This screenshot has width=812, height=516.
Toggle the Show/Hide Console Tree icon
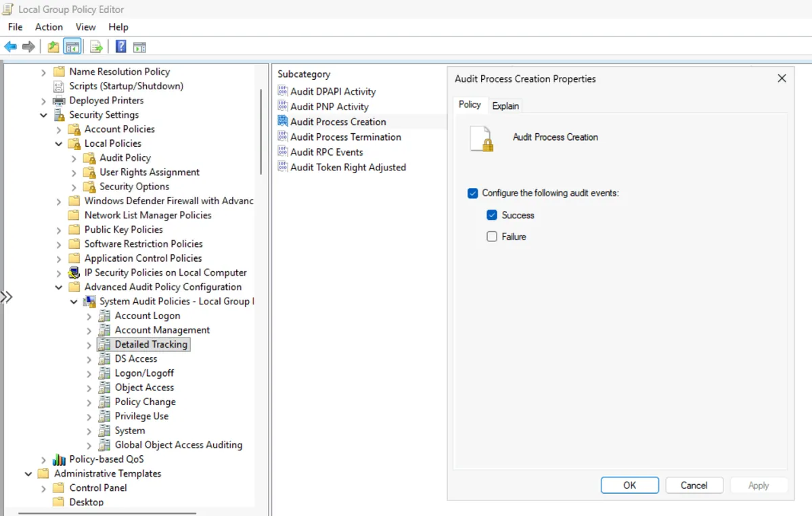(72, 47)
